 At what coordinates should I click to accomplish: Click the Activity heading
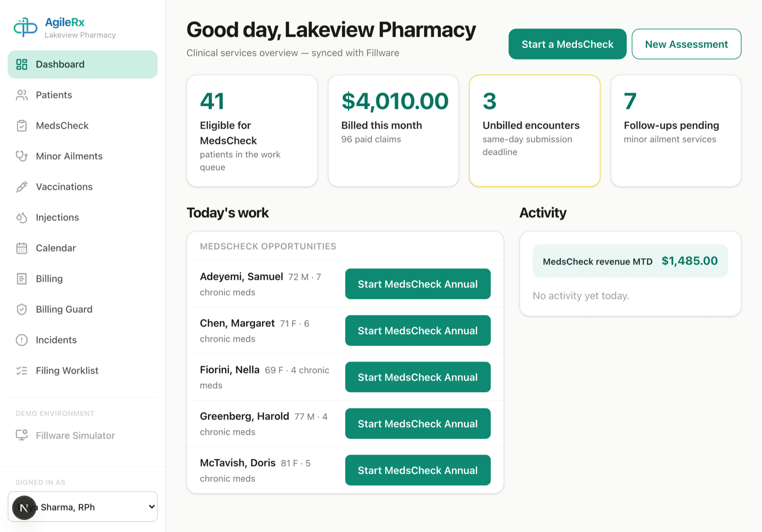(543, 213)
